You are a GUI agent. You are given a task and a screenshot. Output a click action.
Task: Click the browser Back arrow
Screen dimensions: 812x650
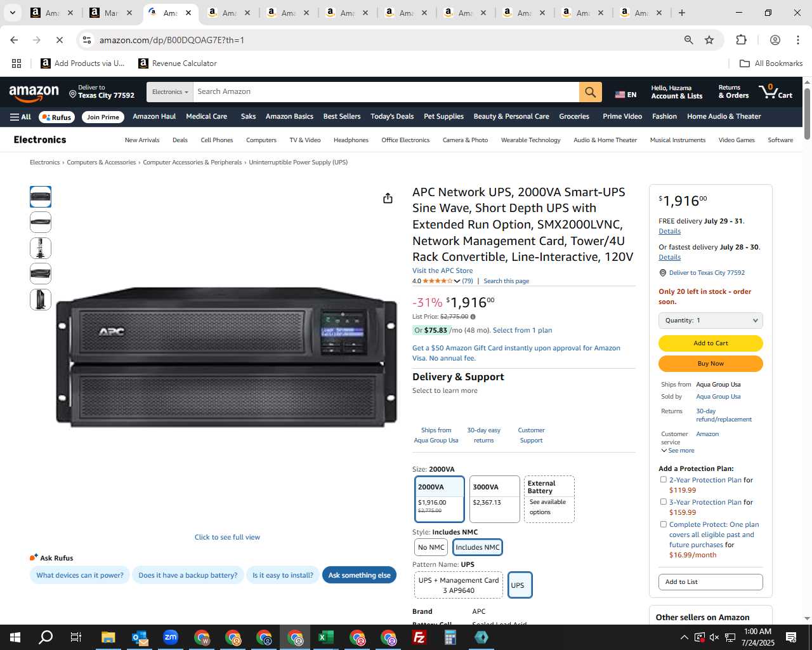pyautogui.click(x=14, y=40)
